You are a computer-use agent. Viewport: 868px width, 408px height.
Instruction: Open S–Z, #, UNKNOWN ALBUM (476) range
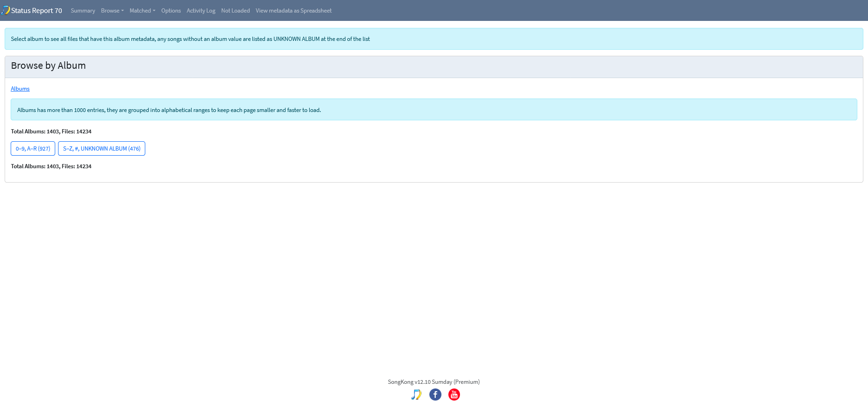click(102, 149)
